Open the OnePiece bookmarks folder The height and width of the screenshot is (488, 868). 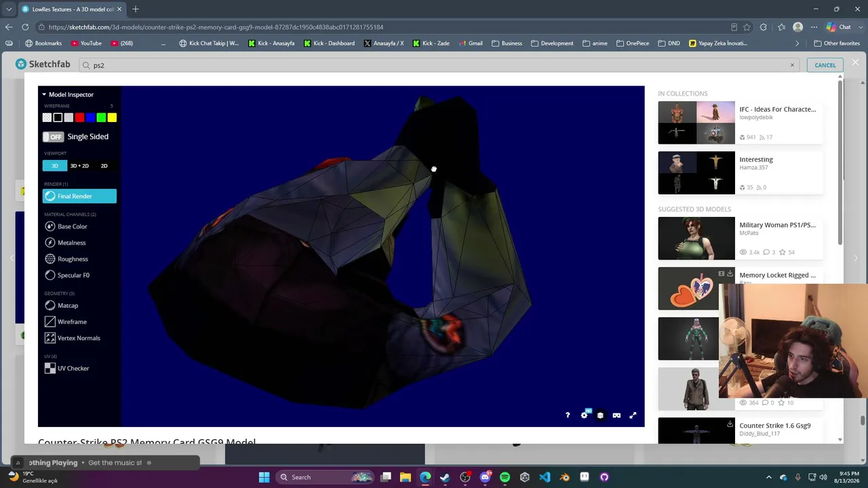[x=633, y=43]
